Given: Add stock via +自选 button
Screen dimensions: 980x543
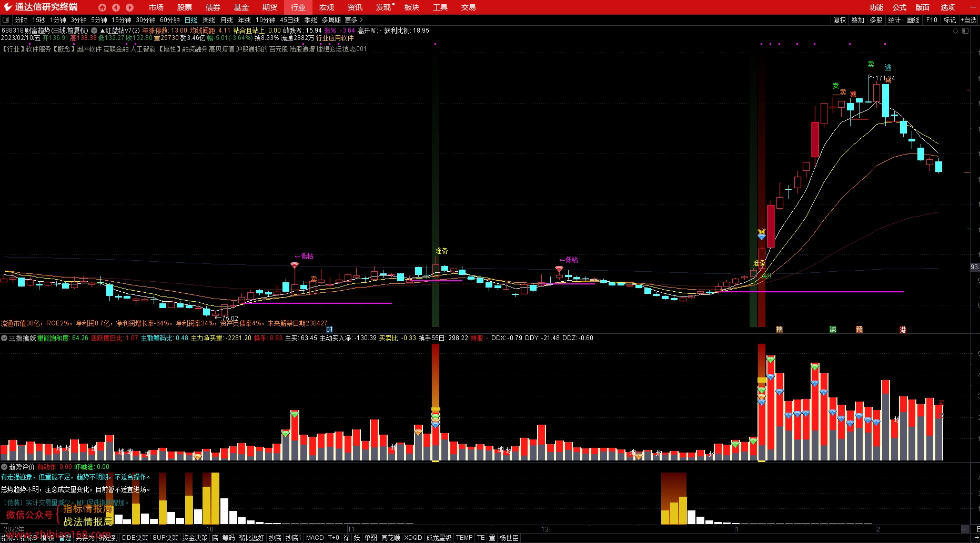Looking at the screenshot, I should coord(969,20).
